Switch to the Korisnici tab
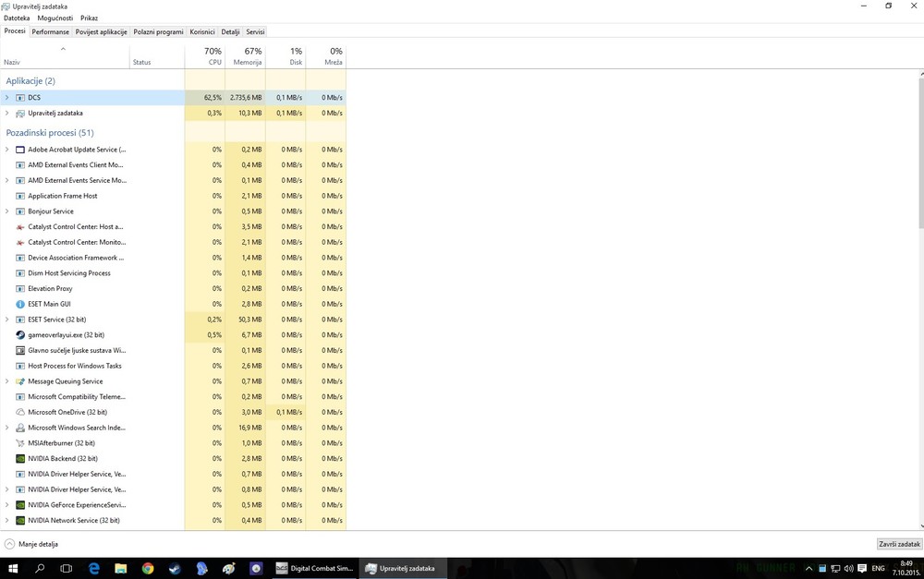This screenshot has width=924, height=579. point(202,31)
